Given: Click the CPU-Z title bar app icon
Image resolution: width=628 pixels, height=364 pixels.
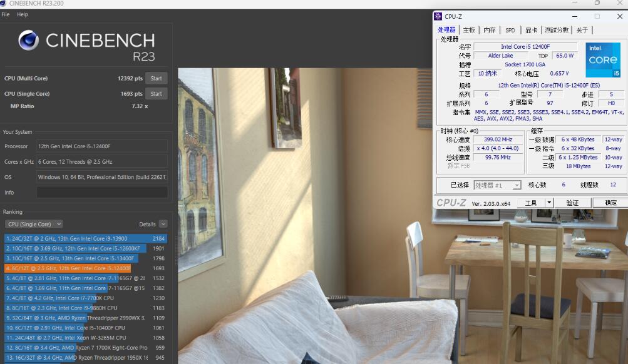Looking at the screenshot, I should pyautogui.click(x=438, y=16).
